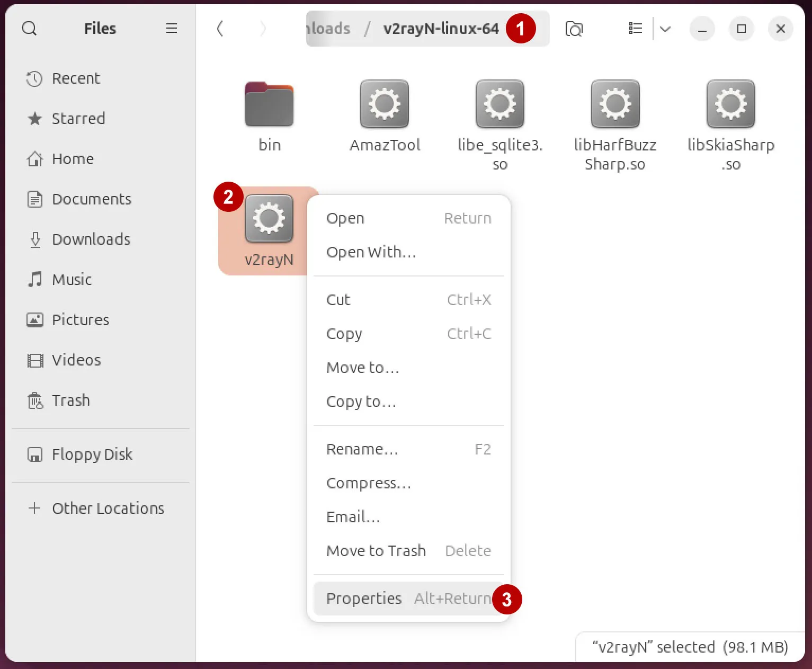This screenshot has height=669, width=812.
Task: Click the trash bin icon
Action: (x=35, y=400)
